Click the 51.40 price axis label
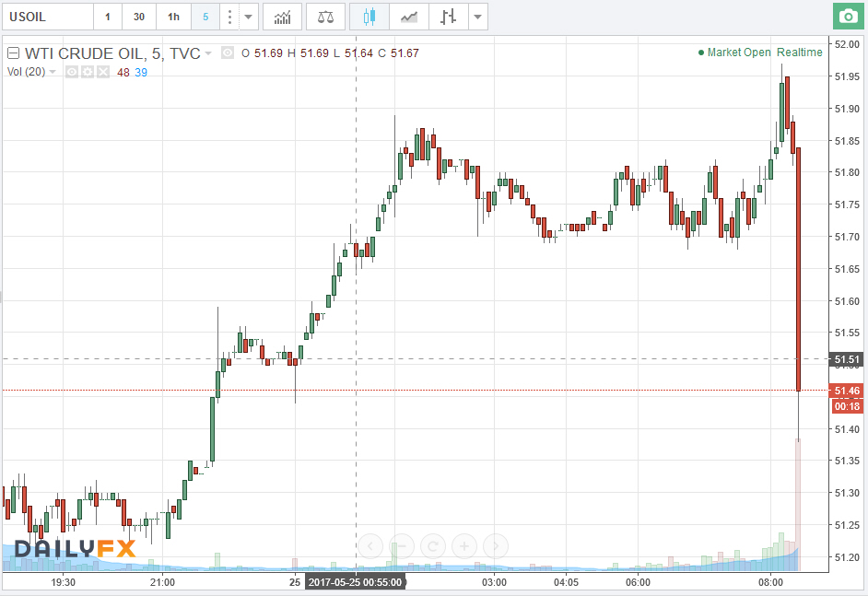This screenshot has height=596, width=868. pos(847,429)
